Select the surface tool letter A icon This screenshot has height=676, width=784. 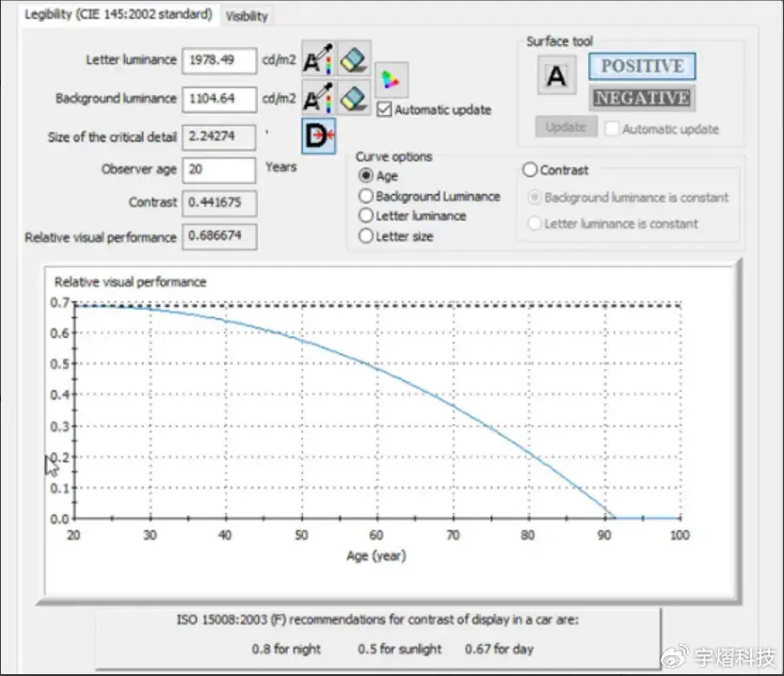(x=556, y=75)
